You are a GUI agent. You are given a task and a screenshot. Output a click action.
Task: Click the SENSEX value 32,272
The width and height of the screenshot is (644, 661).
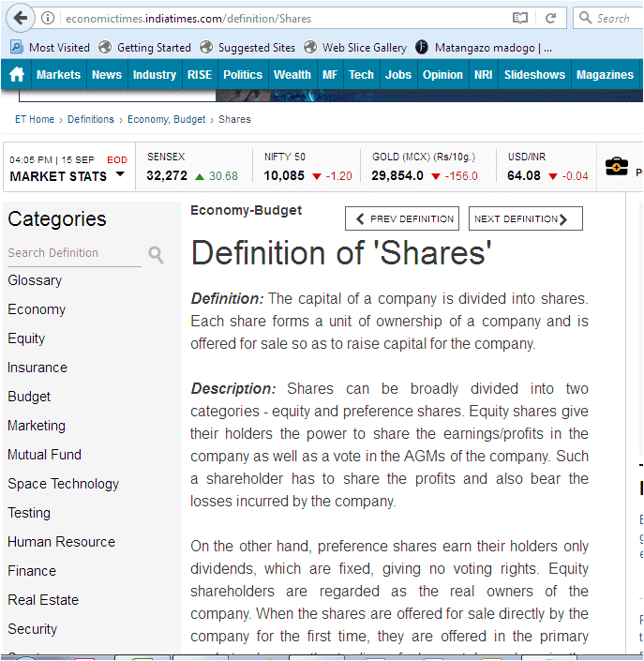tap(167, 175)
